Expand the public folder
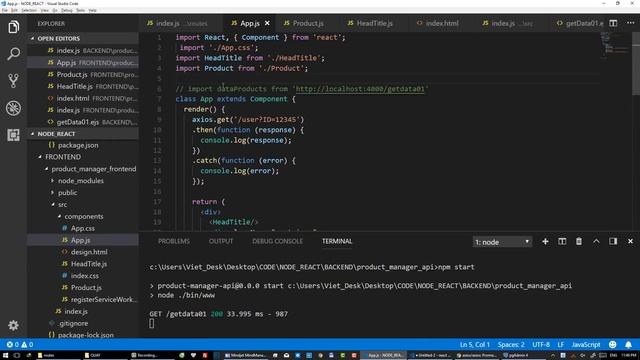The image size is (640, 360). 83,193
